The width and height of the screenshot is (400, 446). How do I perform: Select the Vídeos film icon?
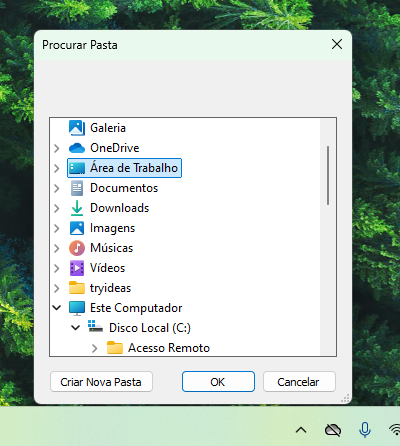[x=77, y=268]
